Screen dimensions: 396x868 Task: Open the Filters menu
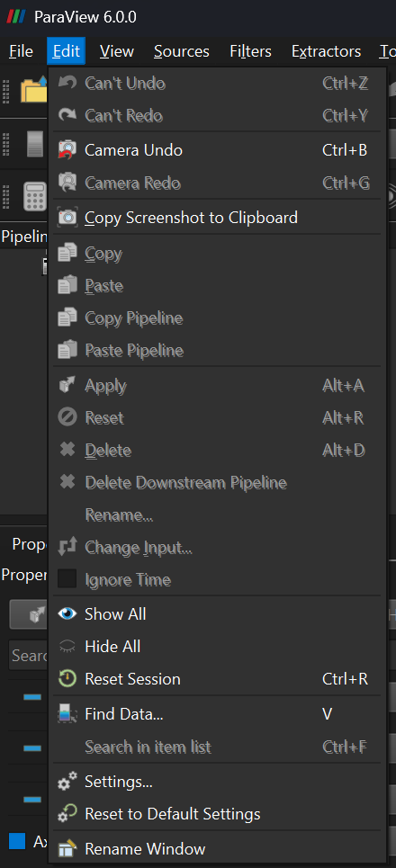pyautogui.click(x=250, y=51)
